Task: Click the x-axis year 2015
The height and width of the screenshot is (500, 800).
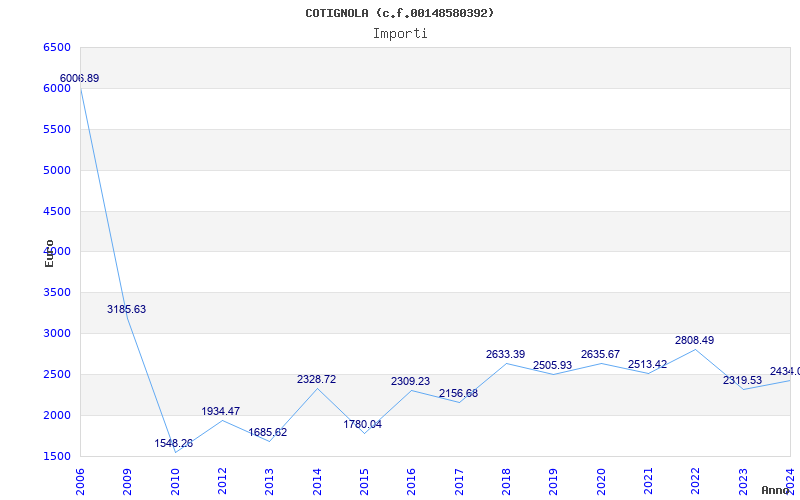Action: pos(364,482)
